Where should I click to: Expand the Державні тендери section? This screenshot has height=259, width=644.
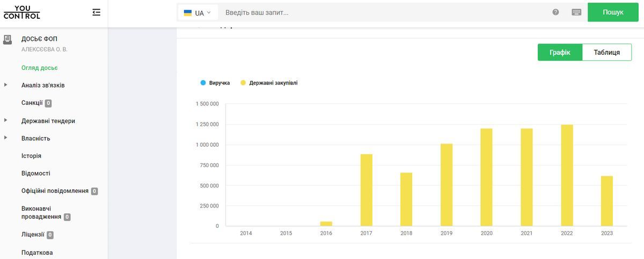pos(6,120)
